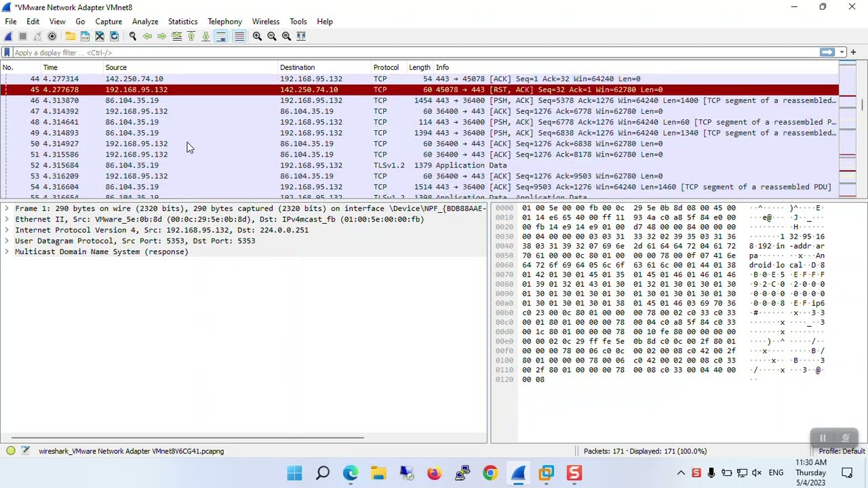Open the Tools menu
The image size is (868, 488).
point(298,22)
